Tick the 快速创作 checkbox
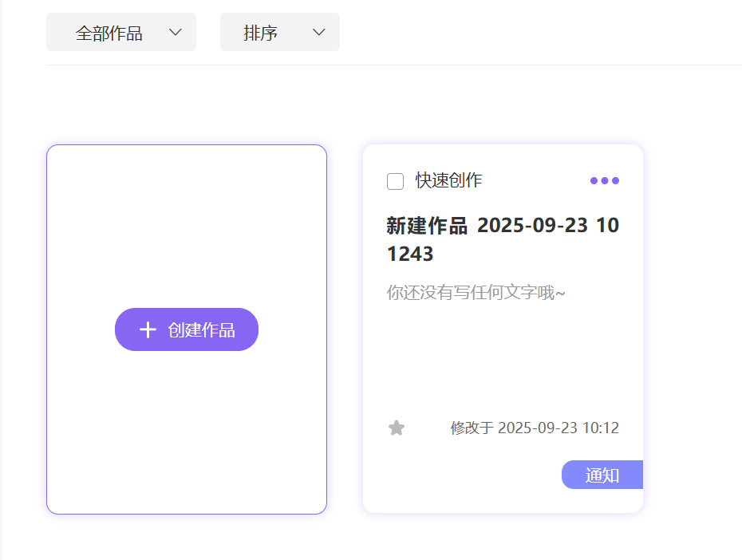Screen dimensions: 742x560 point(395,181)
